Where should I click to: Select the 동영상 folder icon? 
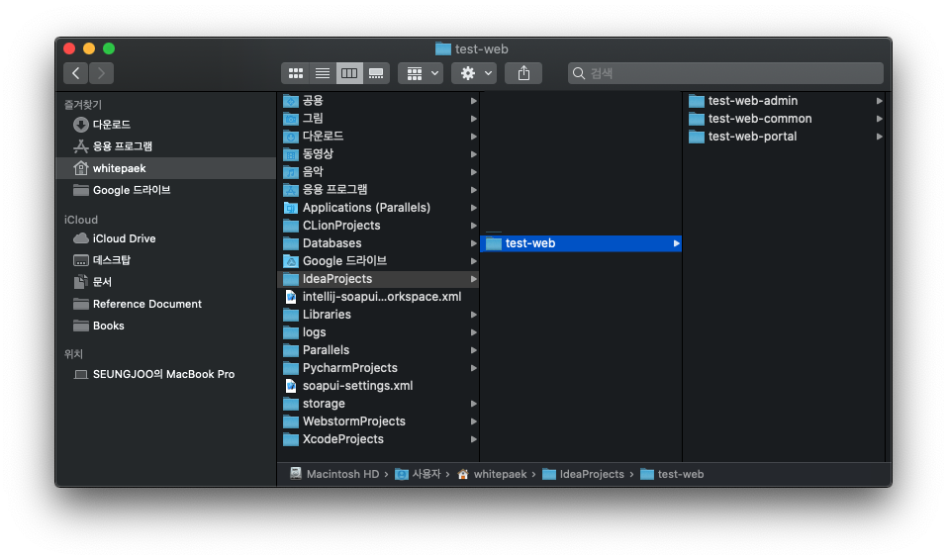click(x=291, y=154)
